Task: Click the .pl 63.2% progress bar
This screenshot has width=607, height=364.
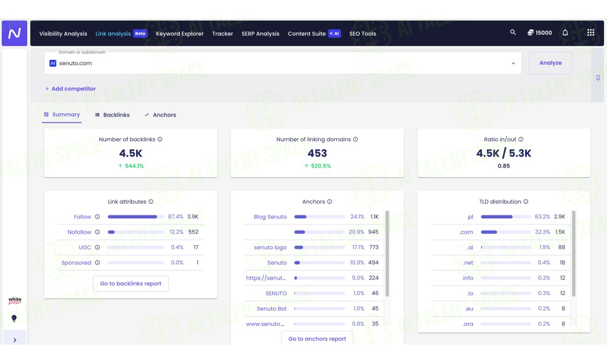Action: click(506, 217)
